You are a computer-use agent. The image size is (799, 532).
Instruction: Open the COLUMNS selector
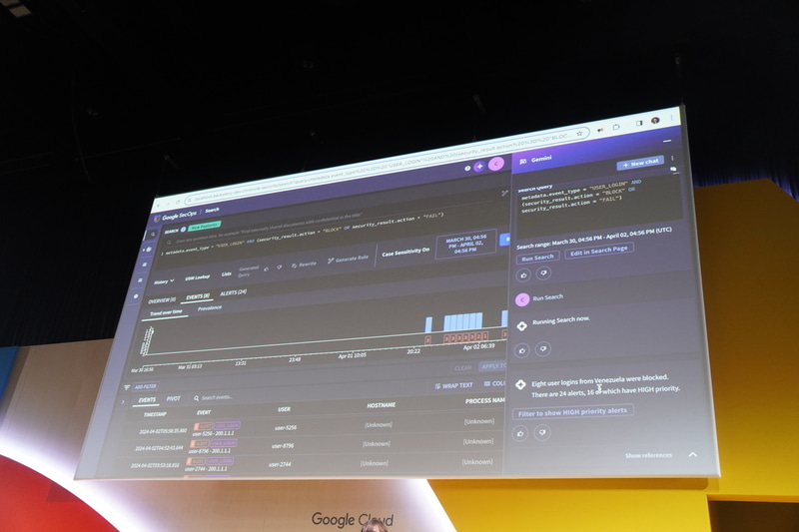click(x=494, y=383)
